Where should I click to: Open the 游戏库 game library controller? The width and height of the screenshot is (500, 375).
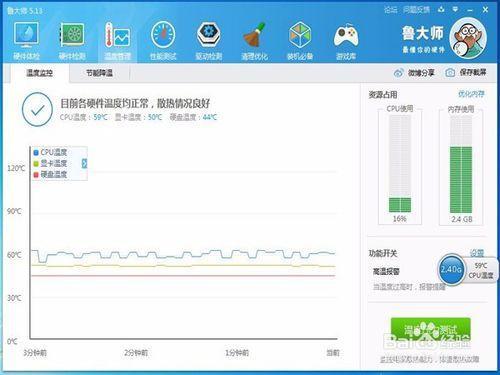pyautogui.click(x=346, y=41)
